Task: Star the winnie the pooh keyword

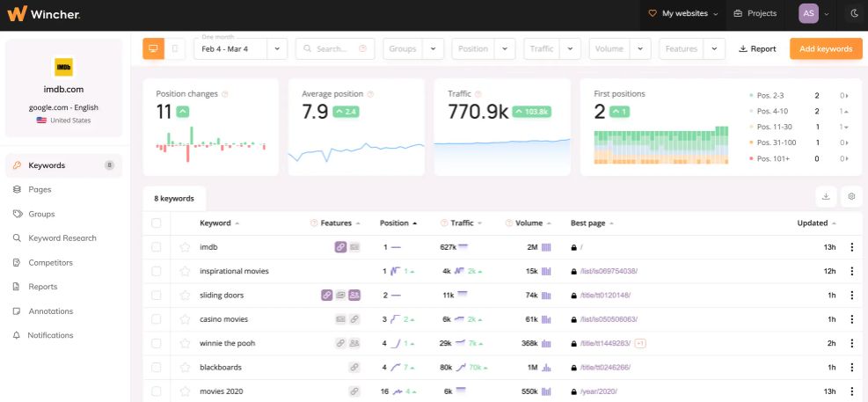Action: click(x=185, y=343)
